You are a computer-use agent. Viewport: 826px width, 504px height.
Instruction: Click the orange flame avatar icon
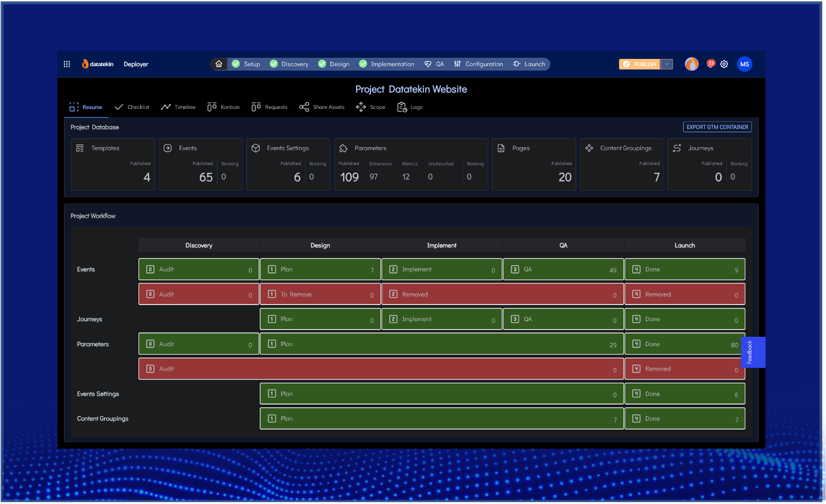pyautogui.click(x=691, y=64)
